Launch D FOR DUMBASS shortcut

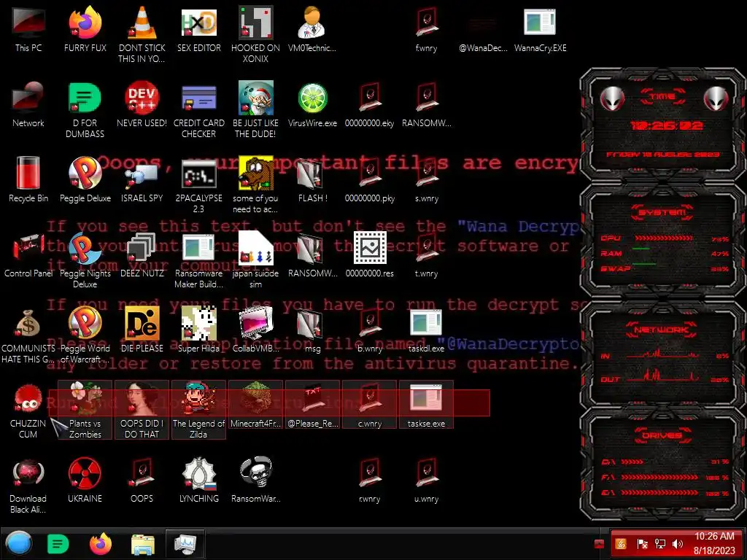click(x=85, y=109)
